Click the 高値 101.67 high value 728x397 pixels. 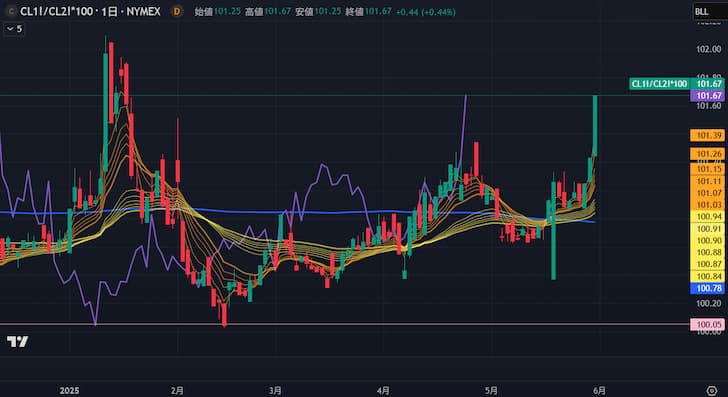(x=268, y=12)
